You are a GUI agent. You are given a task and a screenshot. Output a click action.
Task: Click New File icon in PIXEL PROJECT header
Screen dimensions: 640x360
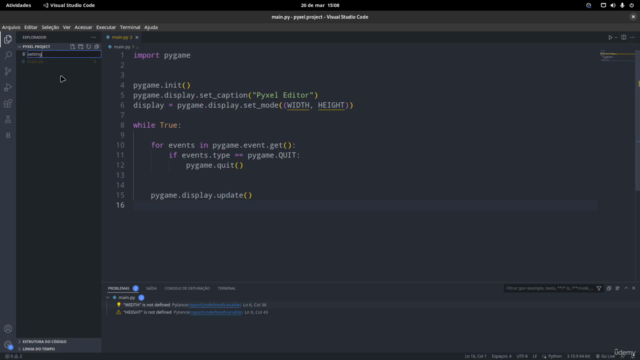pos(72,47)
